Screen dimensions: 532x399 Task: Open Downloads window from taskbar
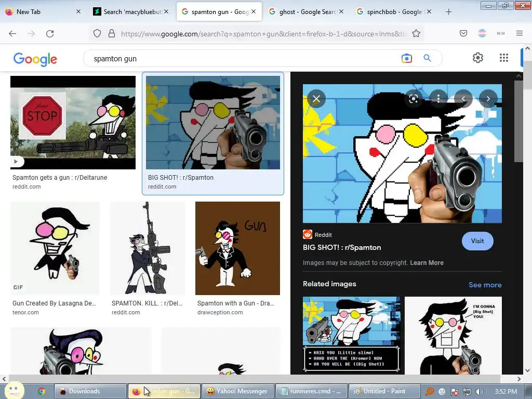click(90, 391)
